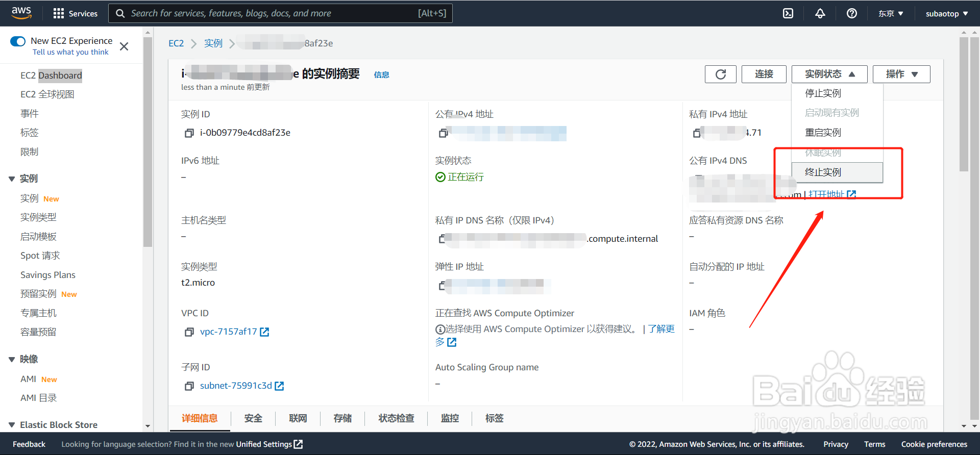Click the Feedback footer link

pyautogui.click(x=29, y=444)
